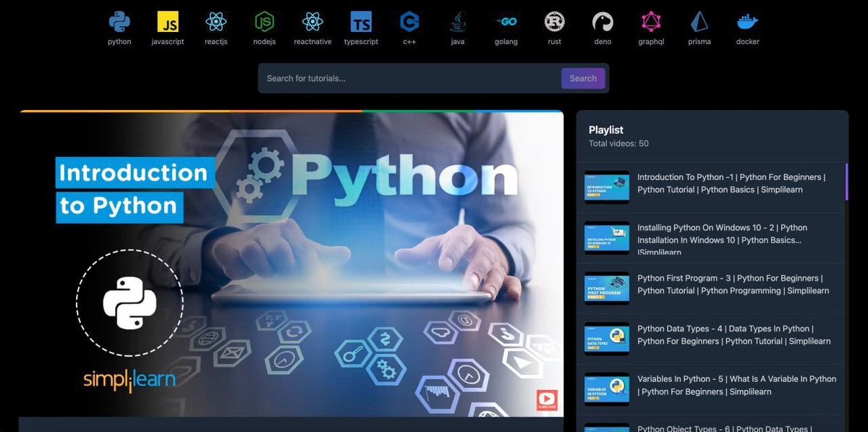Viewport: 868px width, 432px height.
Task: Click the playlist purple scrollbar thumb
Action: tap(846, 181)
